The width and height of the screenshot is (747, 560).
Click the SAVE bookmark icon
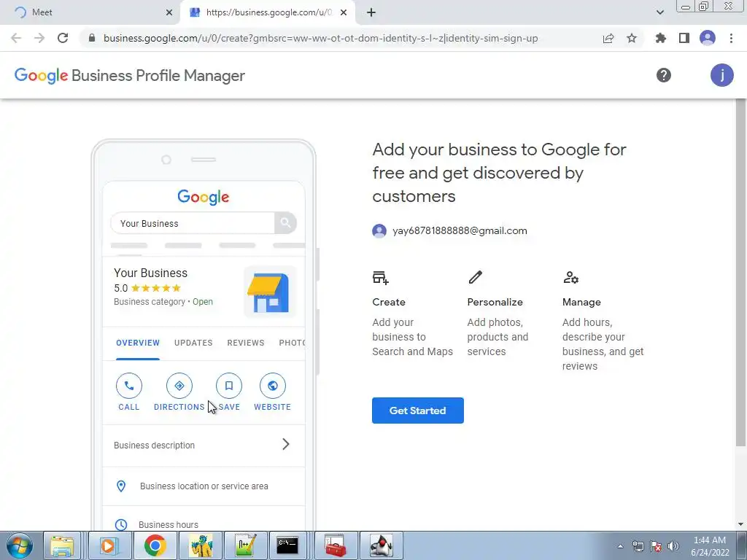228,386
